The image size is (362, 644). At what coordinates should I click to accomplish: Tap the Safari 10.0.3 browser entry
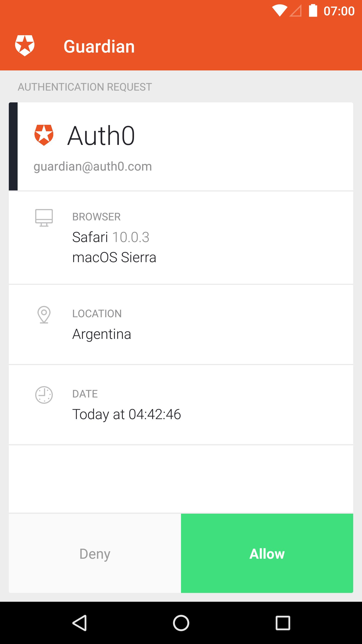111,237
